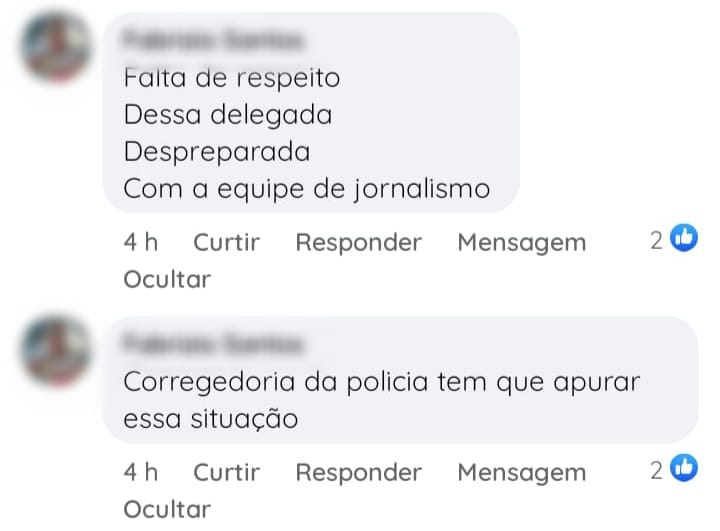720x531 pixels.
Task: Click Mensagem below the "Dessa delegada" comment
Action: tap(521, 242)
